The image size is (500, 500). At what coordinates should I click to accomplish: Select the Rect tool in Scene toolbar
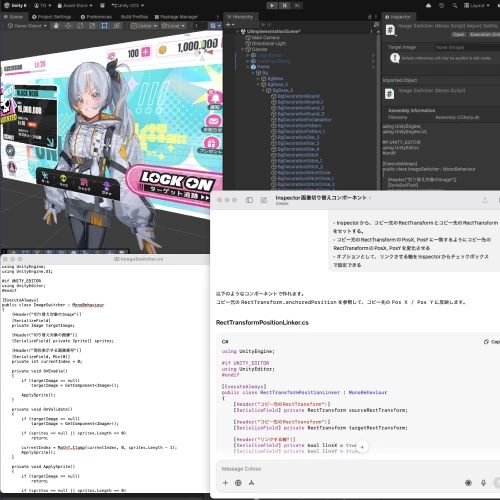coord(104,26)
